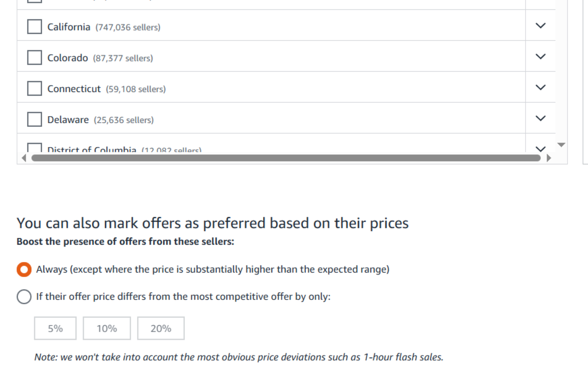Image resolution: width=588 pixels, height=392 pixels.
Task: Pick the 10% price difference button
Action: 107,328
